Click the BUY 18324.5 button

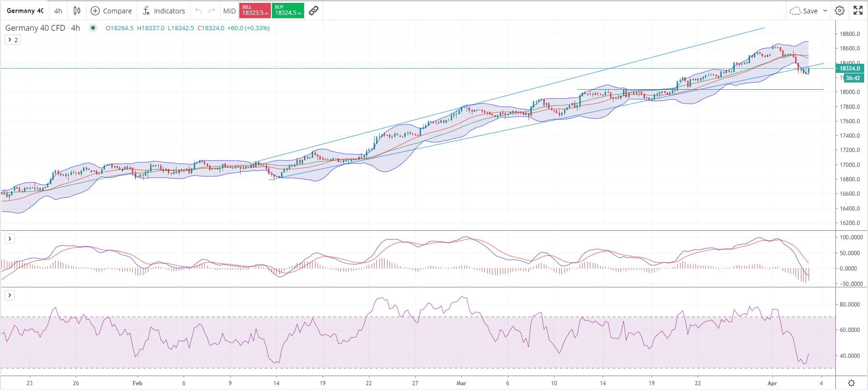tap(288, 11)
